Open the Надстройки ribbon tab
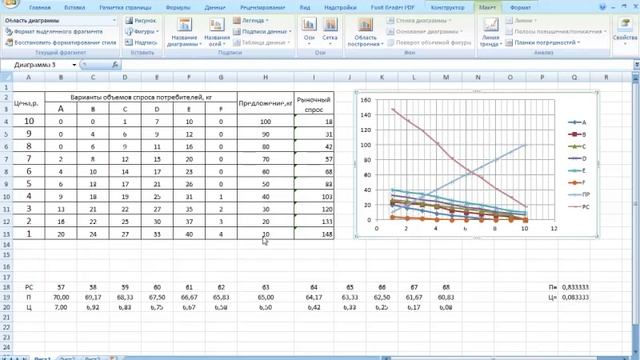This screenshot has height=360, width=640. 340,7
